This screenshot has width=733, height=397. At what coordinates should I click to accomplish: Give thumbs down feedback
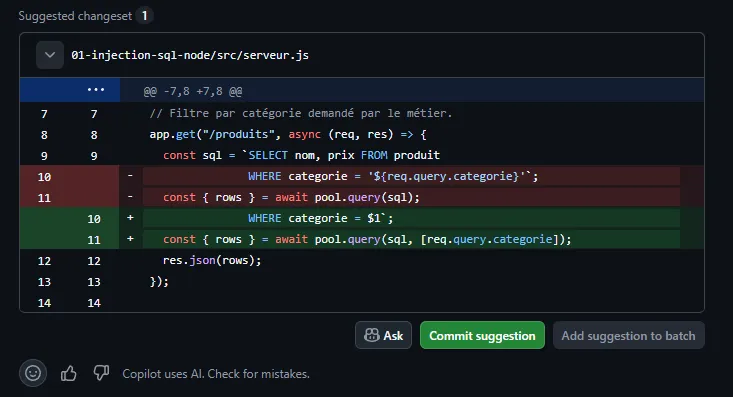[x=101, y=373]
